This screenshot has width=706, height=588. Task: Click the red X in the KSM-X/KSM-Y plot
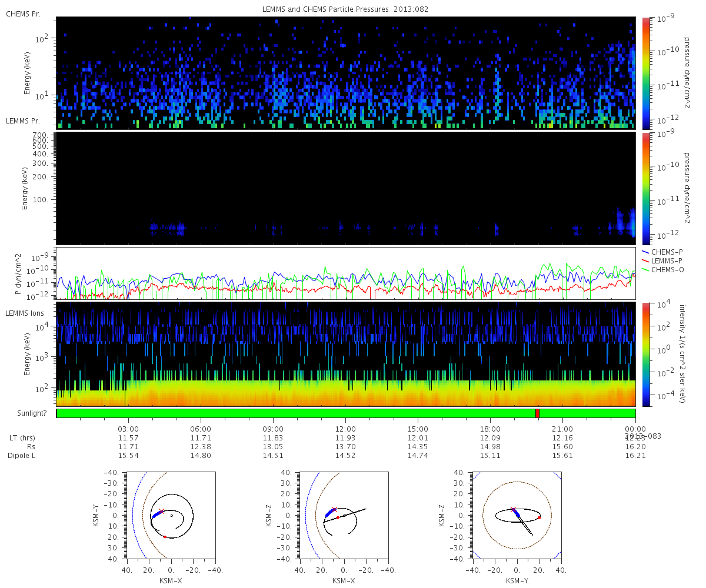tap(162, 511)
